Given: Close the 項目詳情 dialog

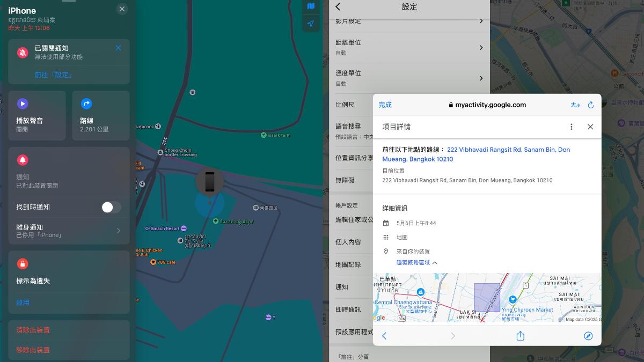Looking at the screenshot, I should point(590,127).
